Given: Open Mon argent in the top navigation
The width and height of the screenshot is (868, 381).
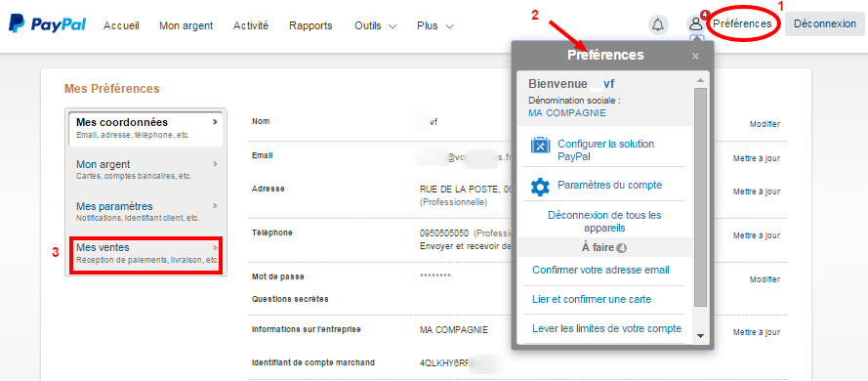Looking at the screenshot, I should click(186, 25).
